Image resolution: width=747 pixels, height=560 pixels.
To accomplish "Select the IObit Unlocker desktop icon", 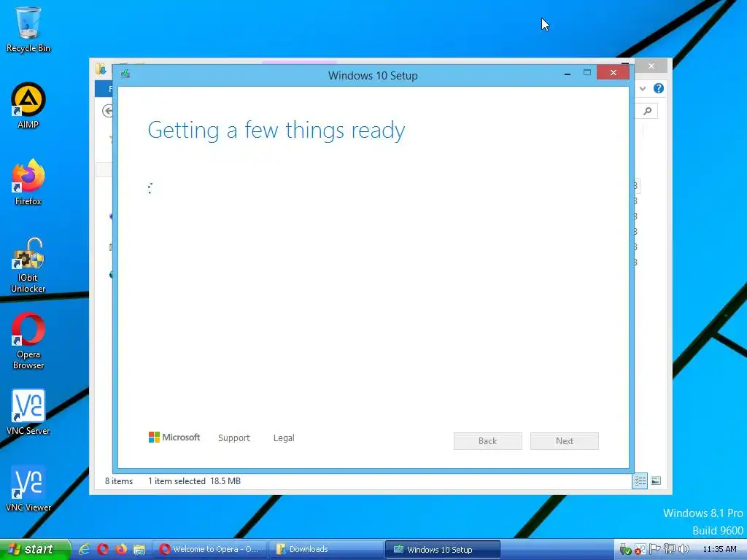I will click(x=28, y=265).
